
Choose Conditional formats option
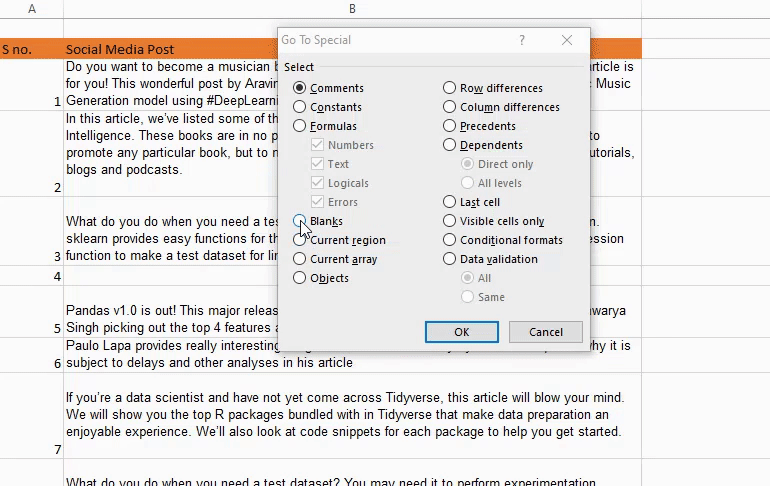[450, 240]
